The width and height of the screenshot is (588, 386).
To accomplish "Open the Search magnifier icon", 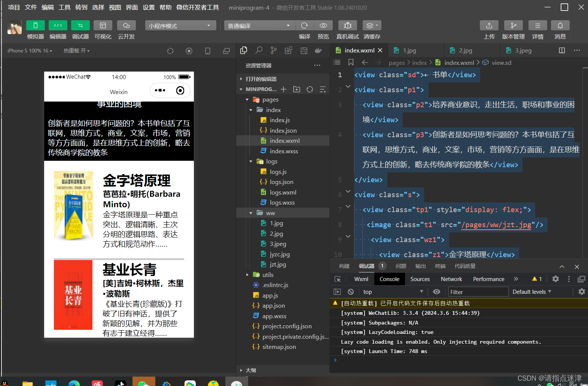I will click(259, 50).
